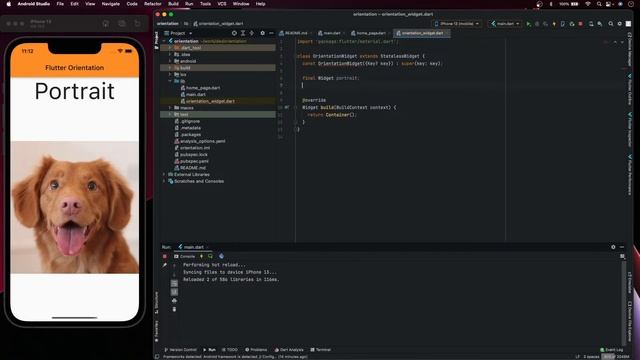Click expand all icon in Project panel header
This screenshot has width=640, height=360.
(x=243, y=33)
